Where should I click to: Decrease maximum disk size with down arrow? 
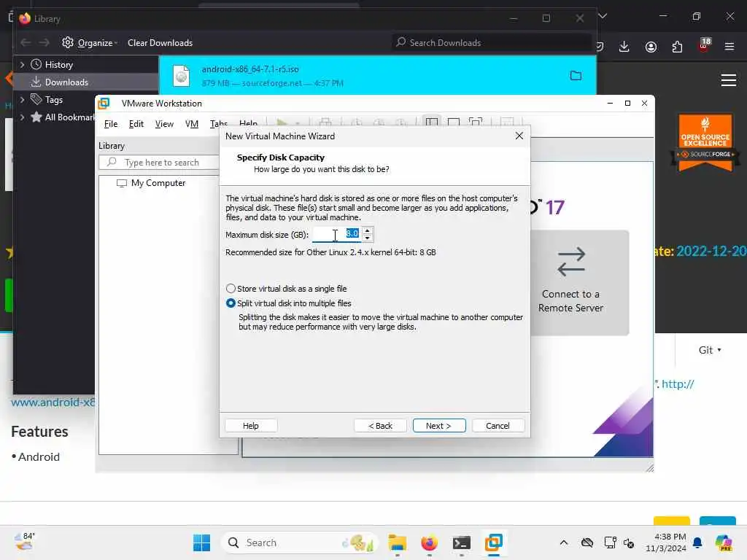[x=368, y=238]
